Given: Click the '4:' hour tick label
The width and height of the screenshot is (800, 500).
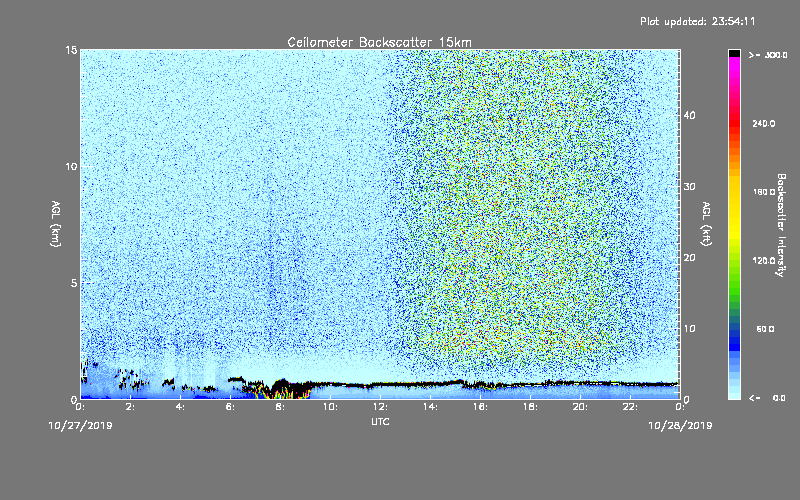Looking at the screenshot, I should click(180, 407).
